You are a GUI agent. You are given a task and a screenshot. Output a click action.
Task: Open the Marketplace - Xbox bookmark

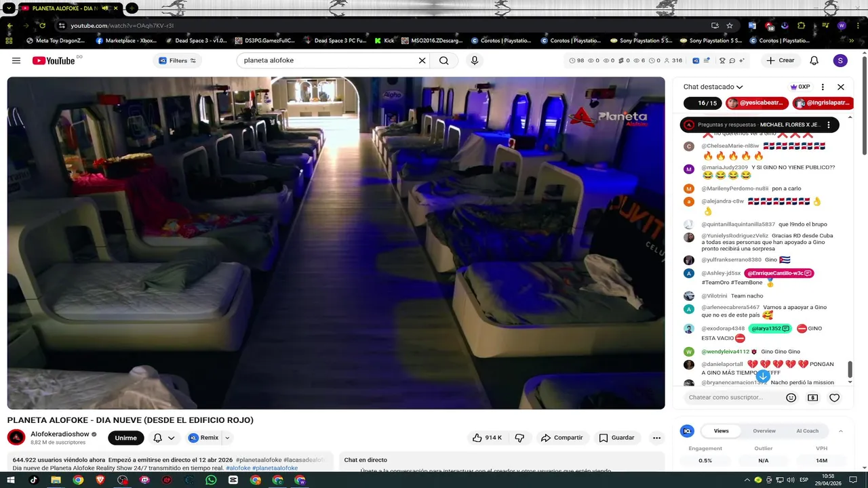(x=126, y=41)
